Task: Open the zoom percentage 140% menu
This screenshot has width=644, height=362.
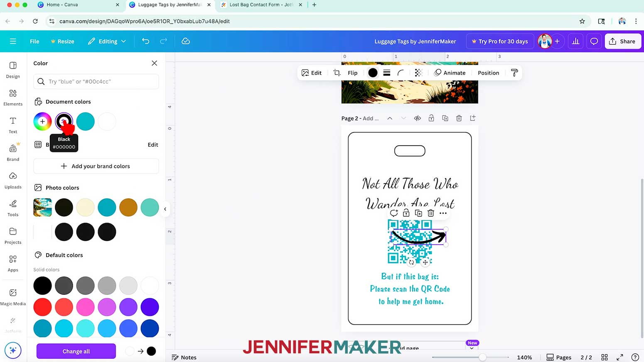Action: tap(524, 357)
